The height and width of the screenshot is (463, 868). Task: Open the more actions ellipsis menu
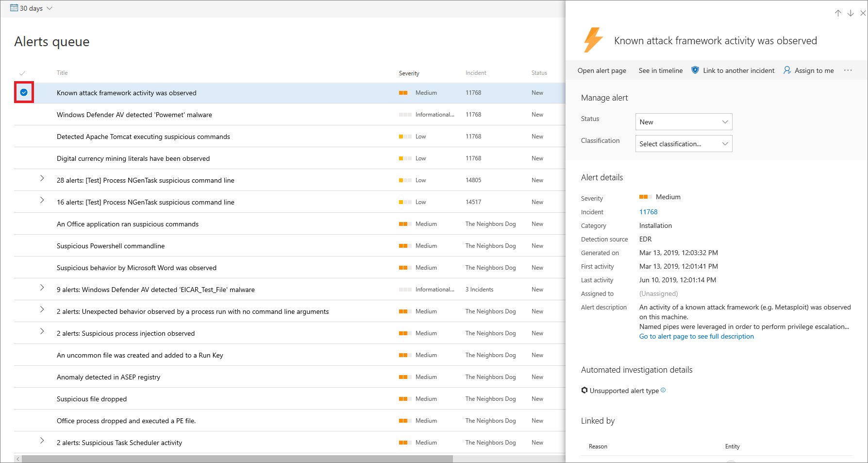[848, 70]
